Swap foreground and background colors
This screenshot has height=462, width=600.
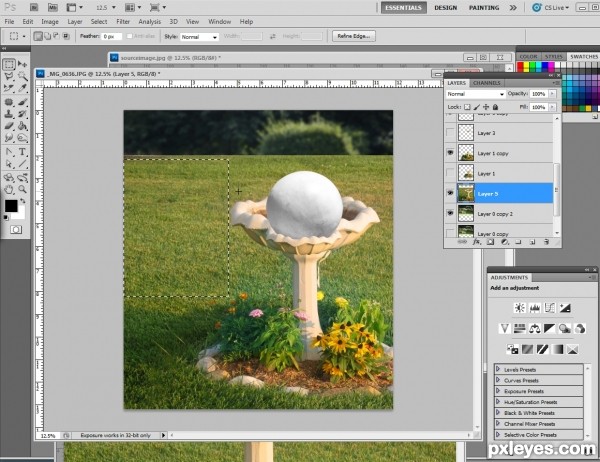(23, 201)
